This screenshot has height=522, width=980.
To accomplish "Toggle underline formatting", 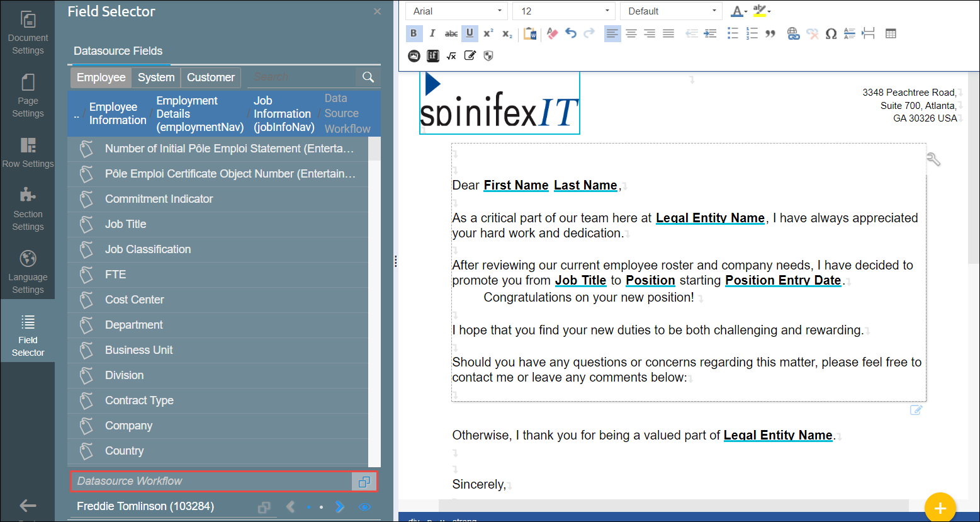I will click(x=470, y=34).
